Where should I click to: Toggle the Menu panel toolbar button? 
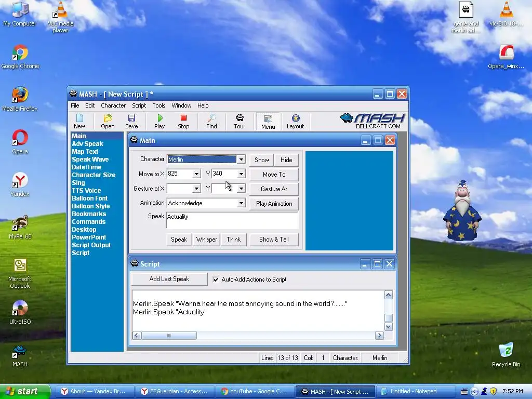click(x=268, y=122)
